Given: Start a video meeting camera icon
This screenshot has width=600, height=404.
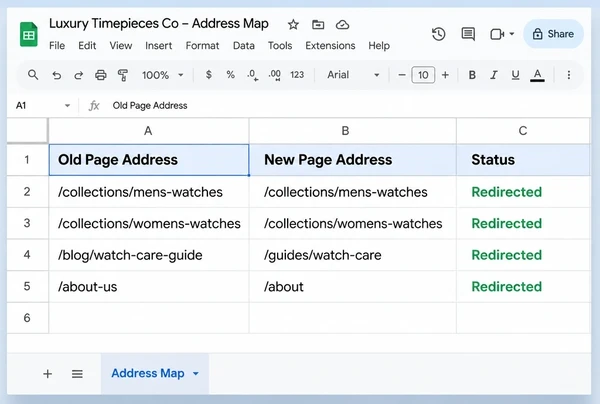Looking at the screenshot, I should 497,34.
